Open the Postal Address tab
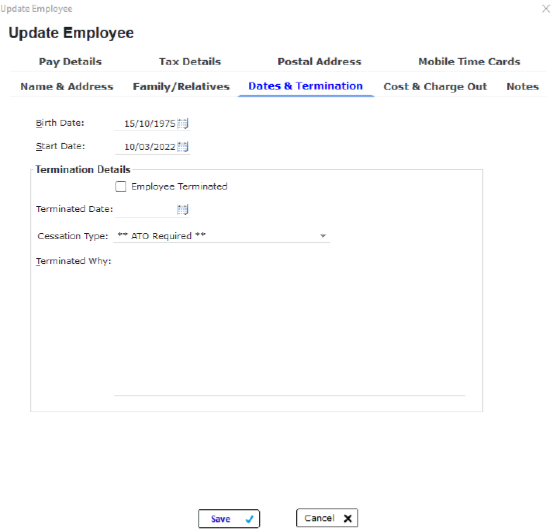This screenshot has width=555, height=532. coord(319,62)
